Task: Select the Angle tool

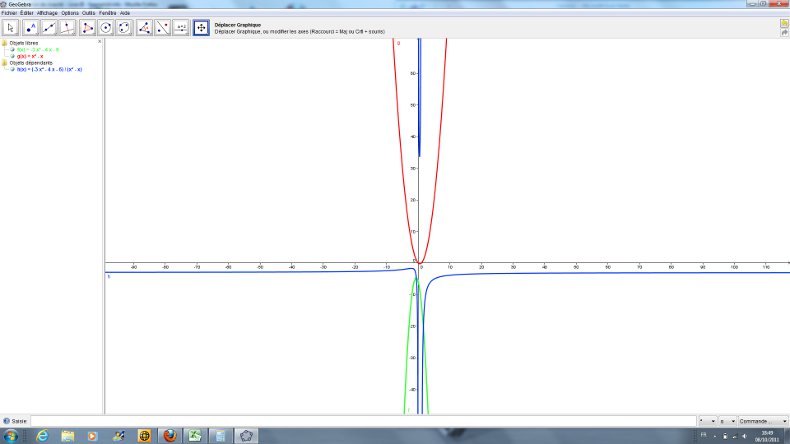Action: click(144, 28)
